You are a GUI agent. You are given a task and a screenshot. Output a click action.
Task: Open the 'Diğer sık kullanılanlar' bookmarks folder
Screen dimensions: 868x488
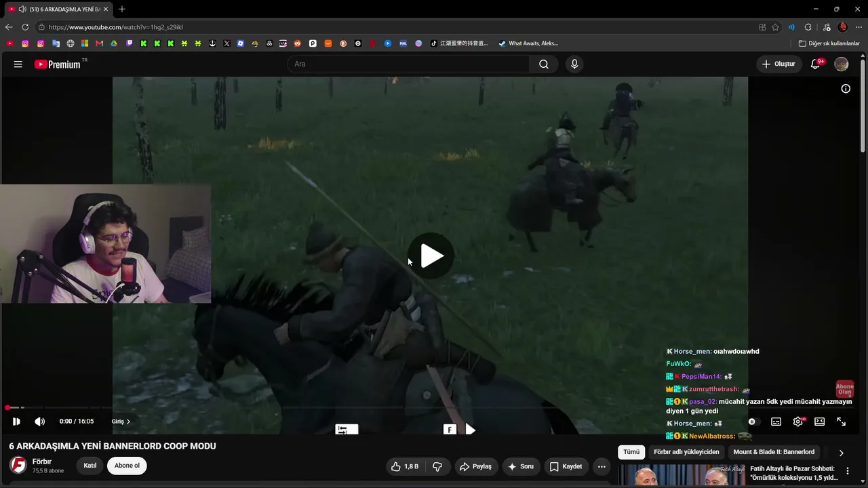(829, 43)
